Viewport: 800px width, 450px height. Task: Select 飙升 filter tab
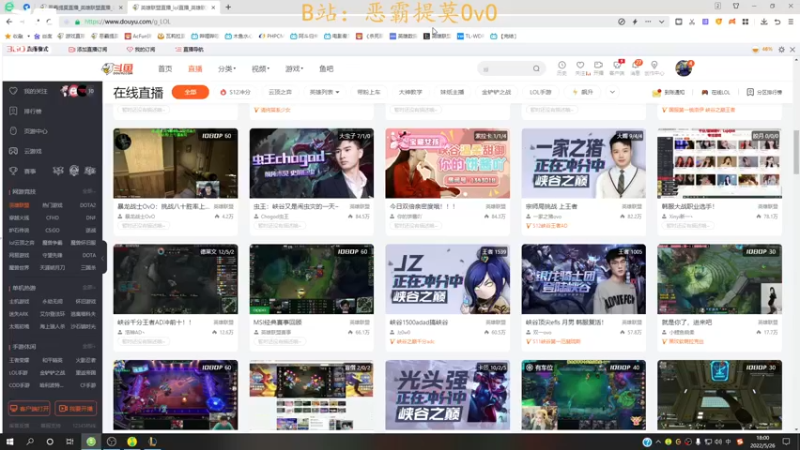coord(583,92)
